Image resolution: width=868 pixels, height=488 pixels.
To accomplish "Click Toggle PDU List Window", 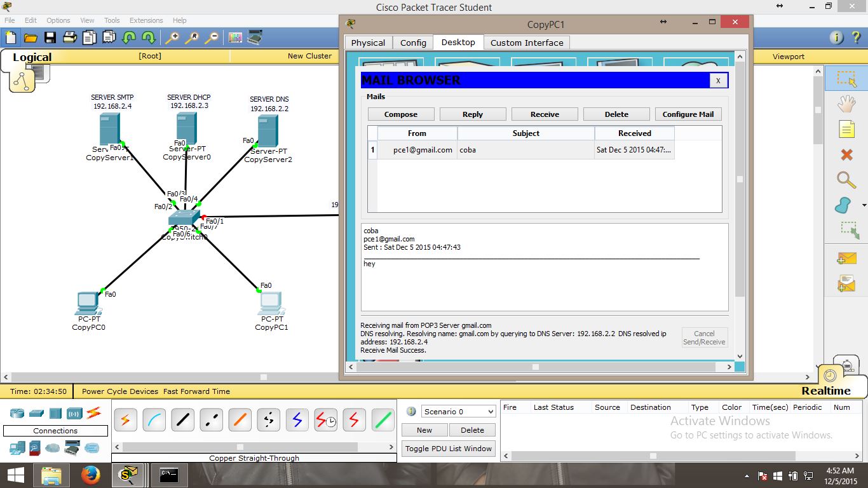I will 449,449.
